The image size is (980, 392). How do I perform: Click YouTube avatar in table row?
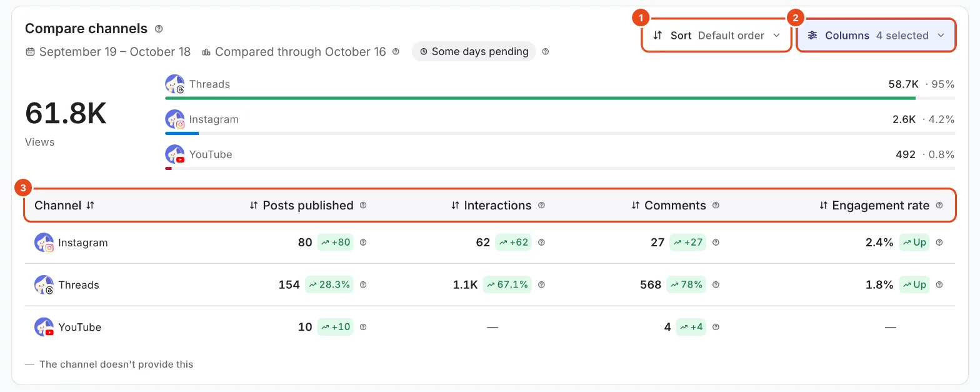tap(44, 327)
